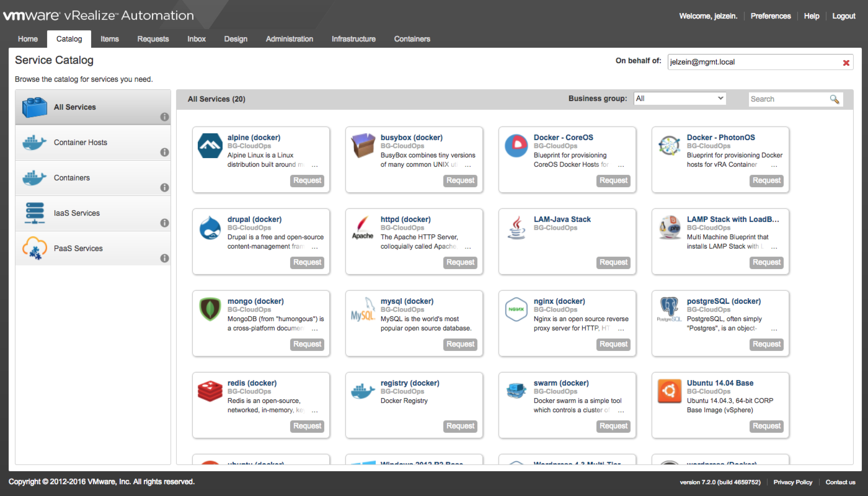Clear On behalf of with red X
Screen dimensions: 868x496
[x=846, y=63]
